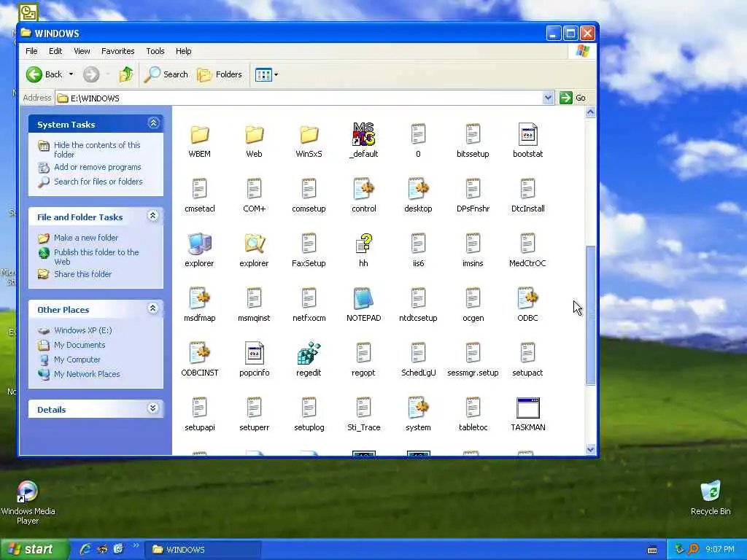Click Share this folder link
The height and width of the screenshot is (560, 747).
click(83, 274)
